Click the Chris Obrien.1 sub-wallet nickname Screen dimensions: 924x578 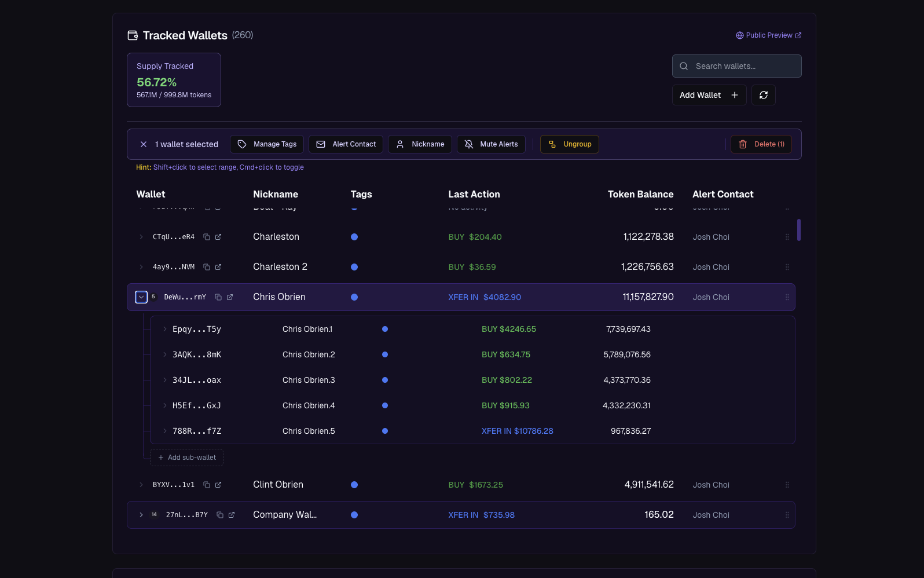click(307, 329)
